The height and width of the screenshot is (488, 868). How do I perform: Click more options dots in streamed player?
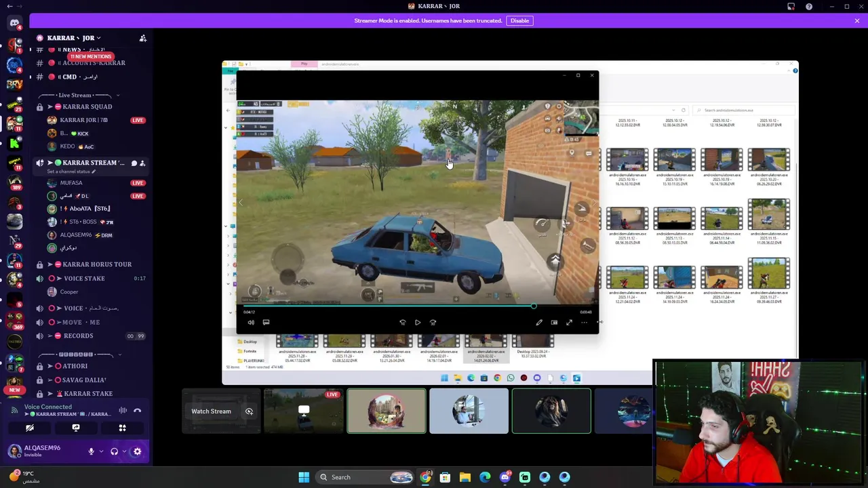point(584,323)
